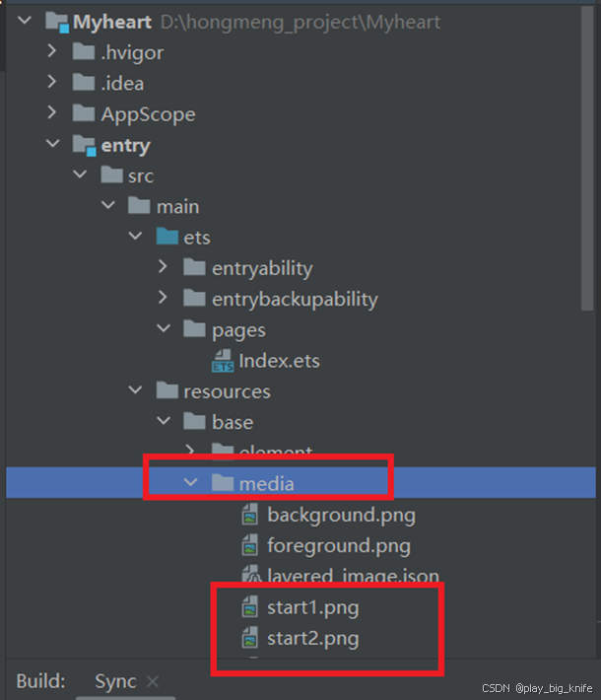
Task: Click the AppScope folder icon
Action: 84,113
